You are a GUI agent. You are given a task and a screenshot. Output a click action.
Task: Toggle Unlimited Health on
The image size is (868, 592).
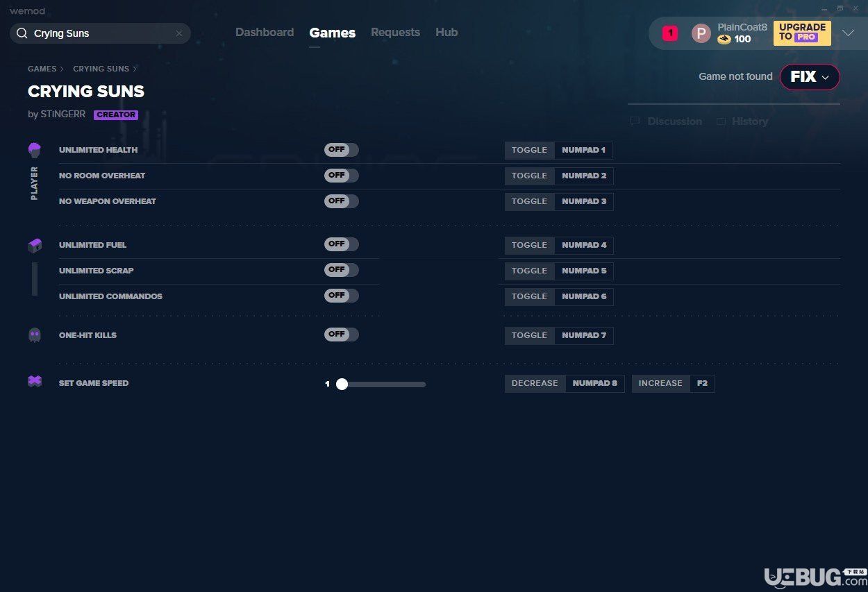(x=342, y=150)
